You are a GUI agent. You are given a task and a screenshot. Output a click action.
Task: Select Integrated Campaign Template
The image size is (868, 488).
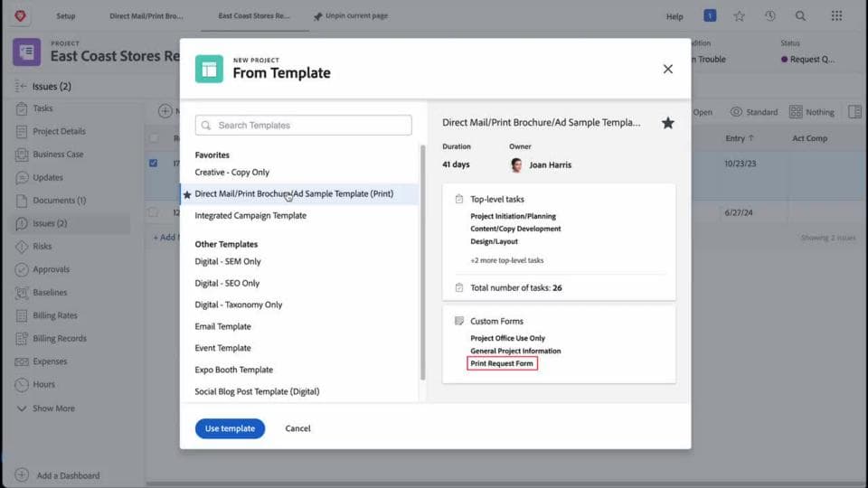(x=250, y=216)
